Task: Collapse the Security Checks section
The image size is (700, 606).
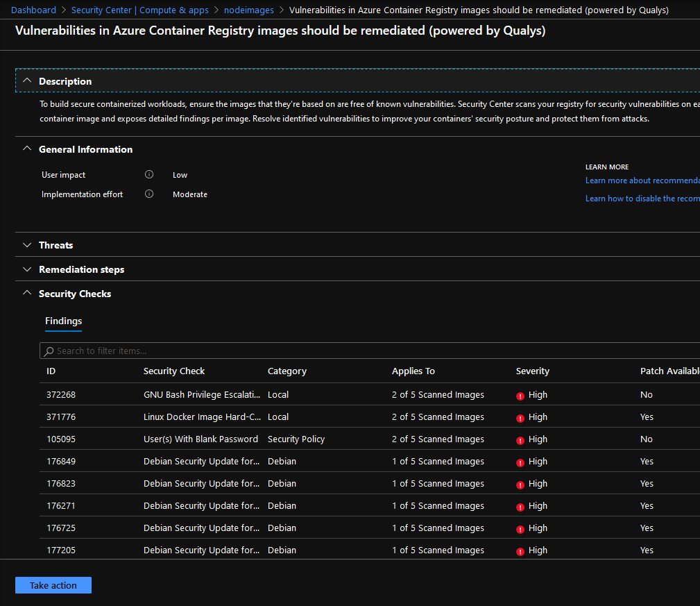Action: (27, 294)
